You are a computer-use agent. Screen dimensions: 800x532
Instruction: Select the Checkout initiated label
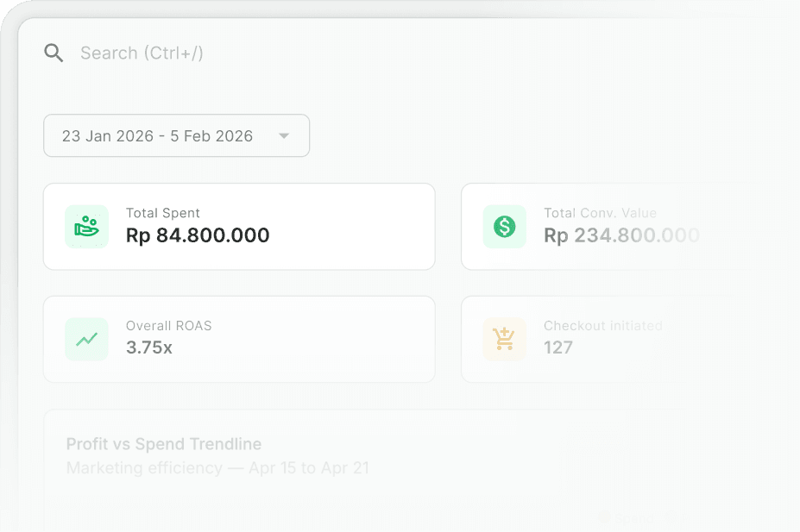[603, 326]
